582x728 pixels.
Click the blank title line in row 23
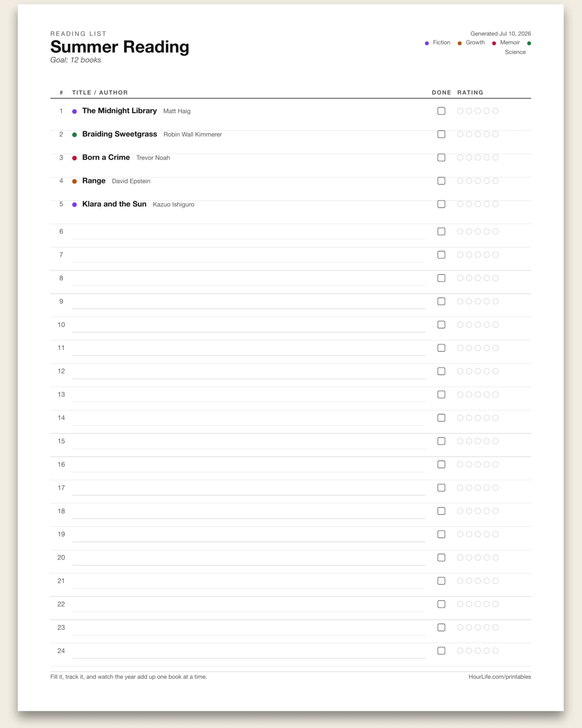coord(249,629)
